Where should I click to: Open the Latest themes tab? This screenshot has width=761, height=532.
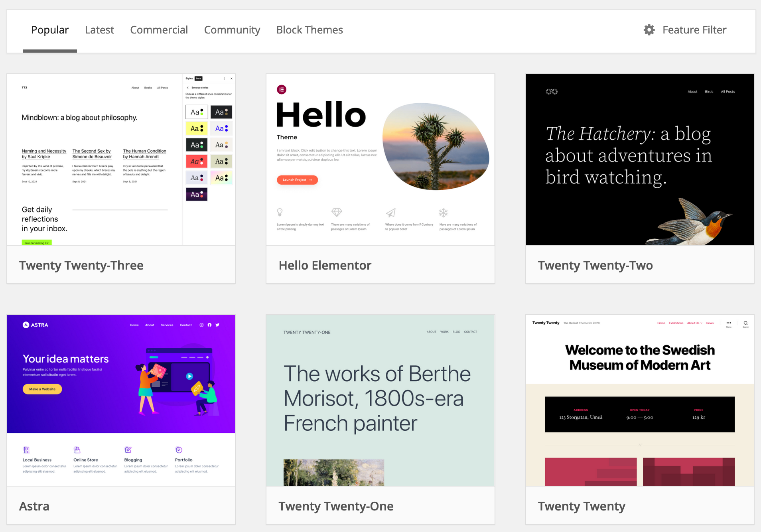point(99,30)
